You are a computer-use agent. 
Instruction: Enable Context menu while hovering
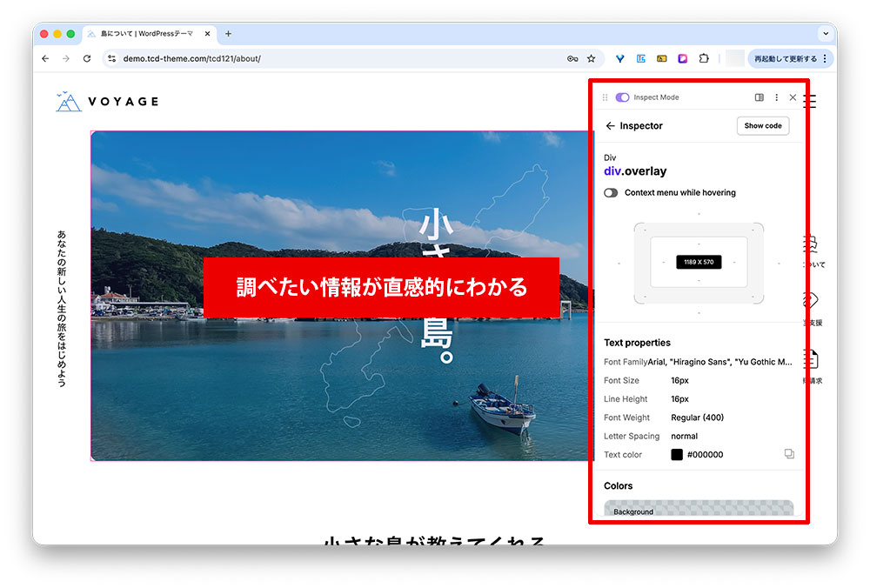click(x=611, y=193)
